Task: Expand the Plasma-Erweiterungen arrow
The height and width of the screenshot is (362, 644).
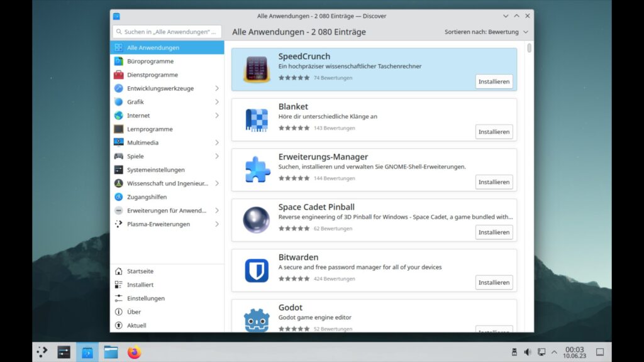Action: coord(217,224)
